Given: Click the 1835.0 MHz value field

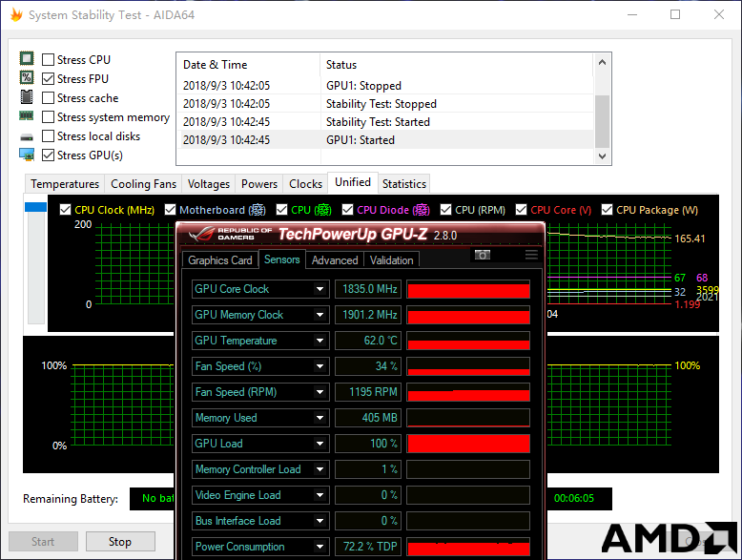Looking at the screenshot, I should coord(368,289).
